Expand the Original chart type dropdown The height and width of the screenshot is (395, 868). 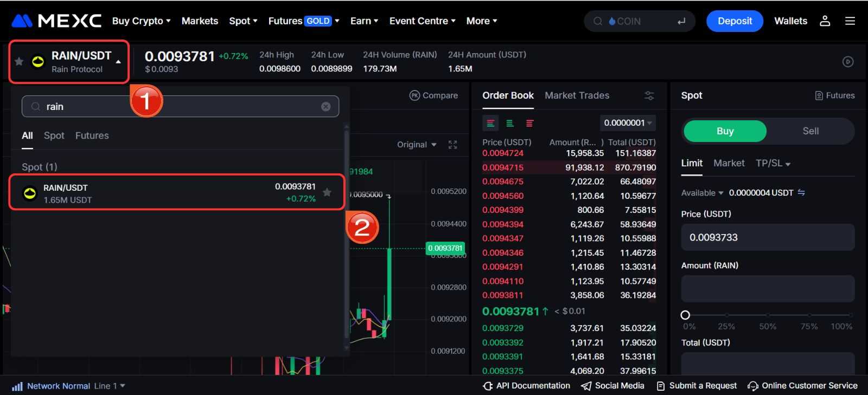tap(417, 145)
